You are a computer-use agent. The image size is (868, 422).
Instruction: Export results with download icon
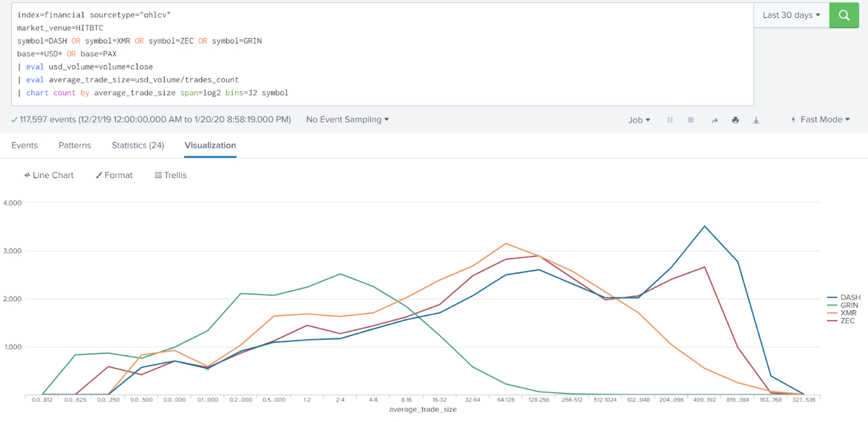(756, 120)
